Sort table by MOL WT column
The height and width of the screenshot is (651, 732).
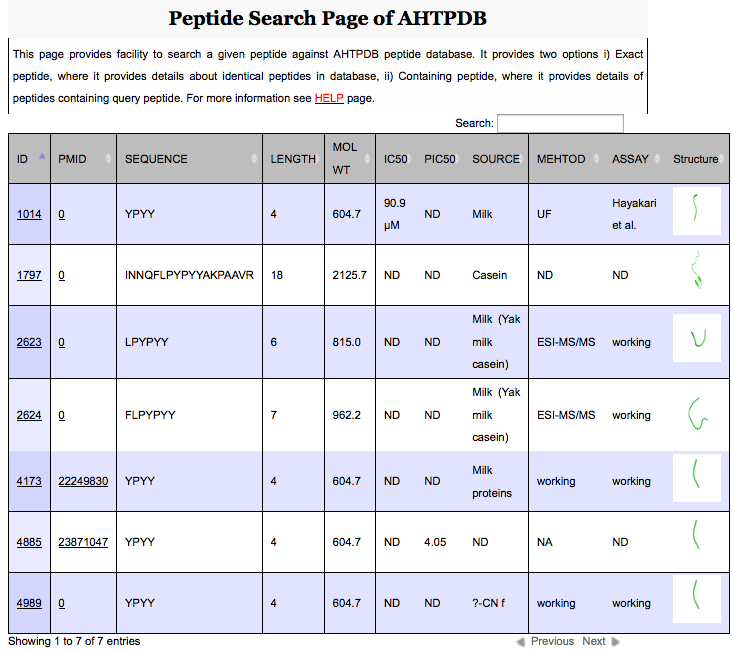coord(345,158)
